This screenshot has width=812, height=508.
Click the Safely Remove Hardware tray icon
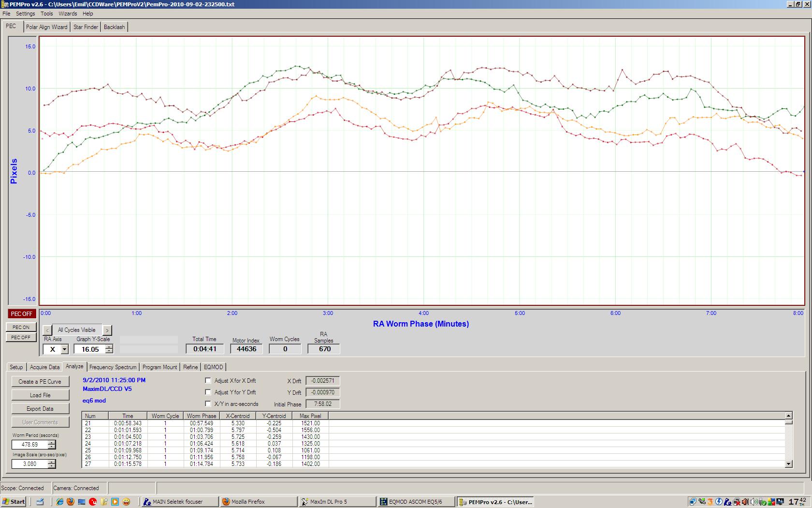click(762, 502)
